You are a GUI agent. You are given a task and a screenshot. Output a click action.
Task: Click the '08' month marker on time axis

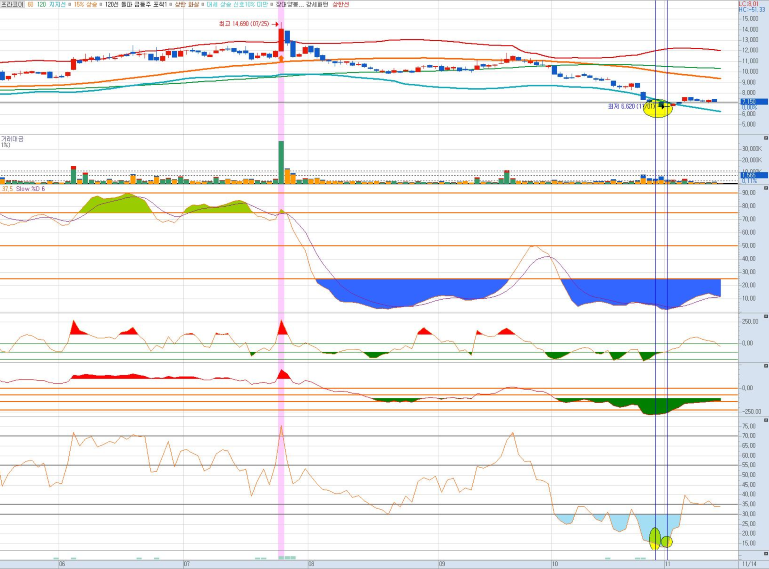coord(311,564)
